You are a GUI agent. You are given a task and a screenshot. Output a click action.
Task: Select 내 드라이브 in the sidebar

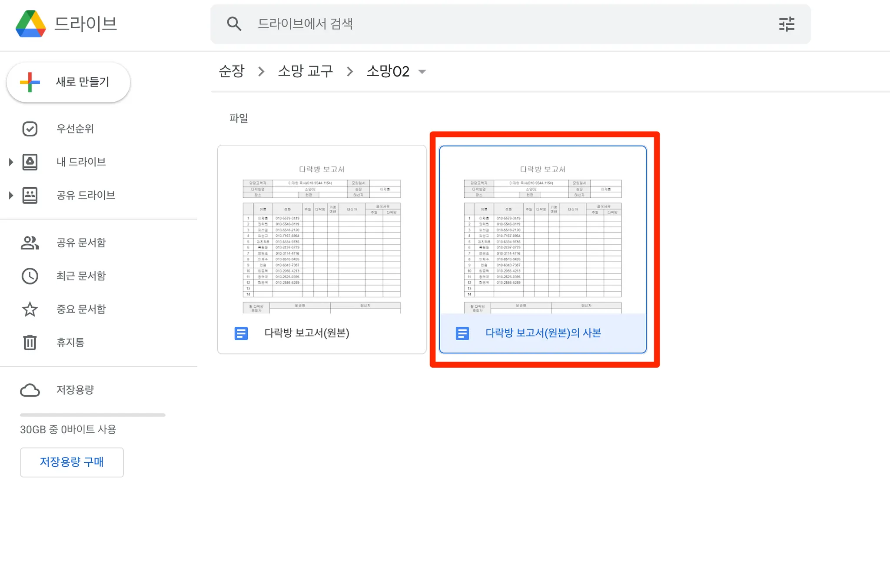click(81, 162)
